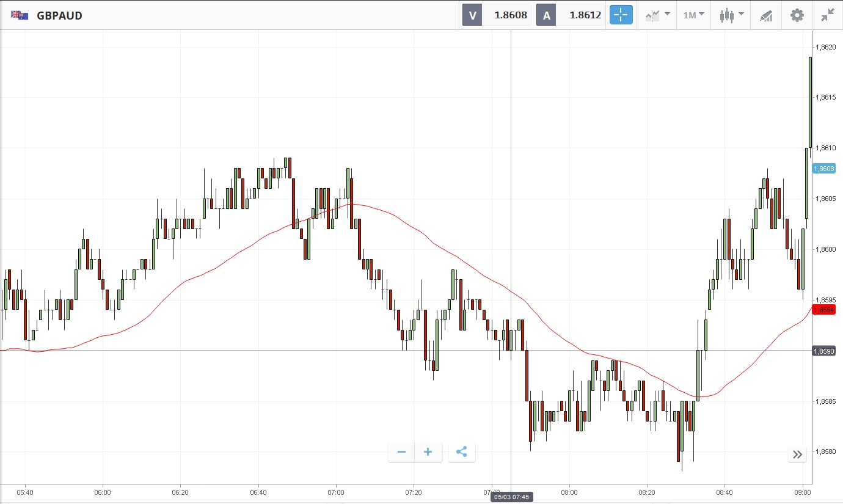The image size is (843, 504).
Task: Click the GBPAUD flag icon
Action: (20, 15)
